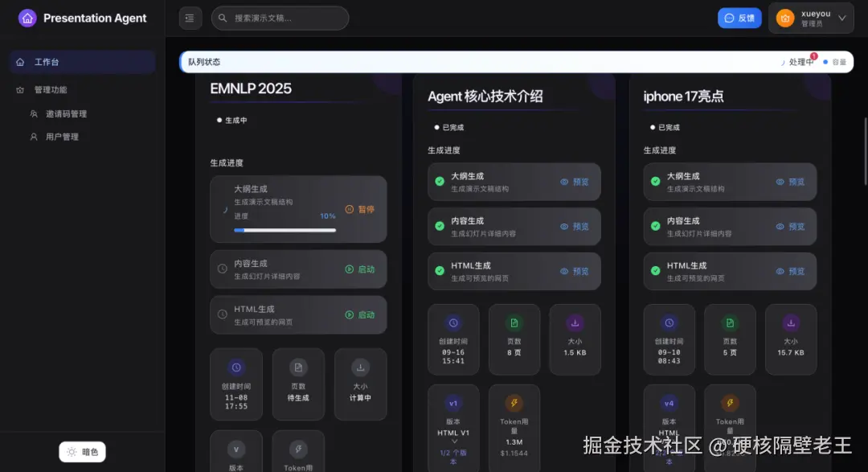Click green check of iphone card 大纲生成
868x472 pixels.
pos(656,181)
